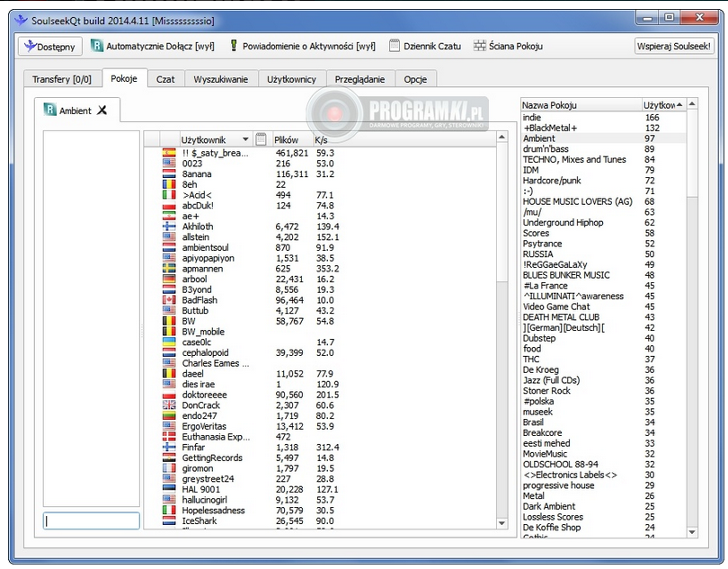The width and height of the screenshot is (728, 569).
Task: Click the flag icon beside apmannen
Action: pos(169,269)
